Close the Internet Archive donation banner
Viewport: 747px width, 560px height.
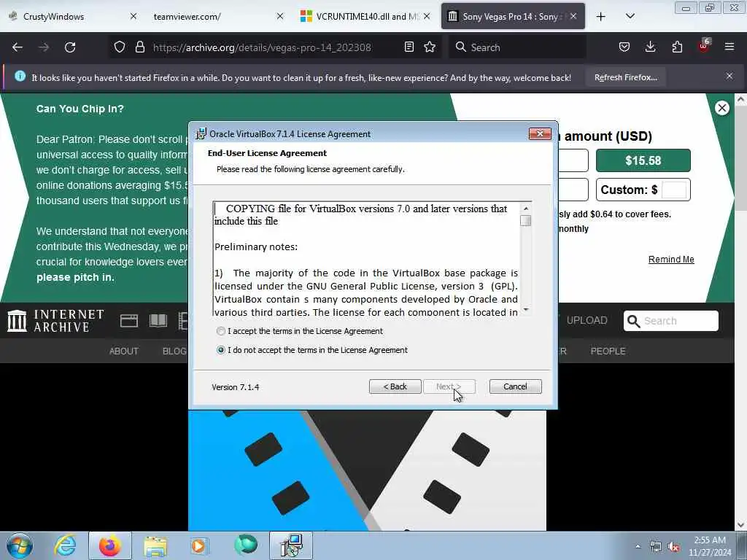(x=722, y=108)
